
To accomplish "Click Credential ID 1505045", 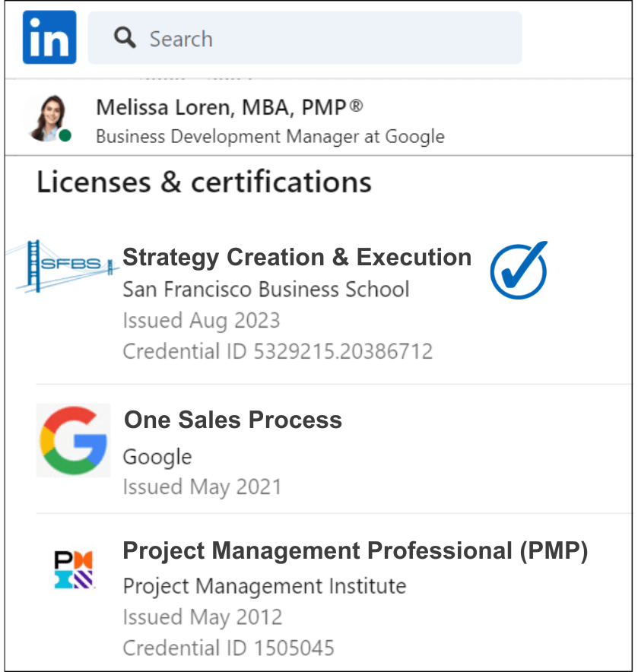I will pyautogui.click(x=229, y=648).
